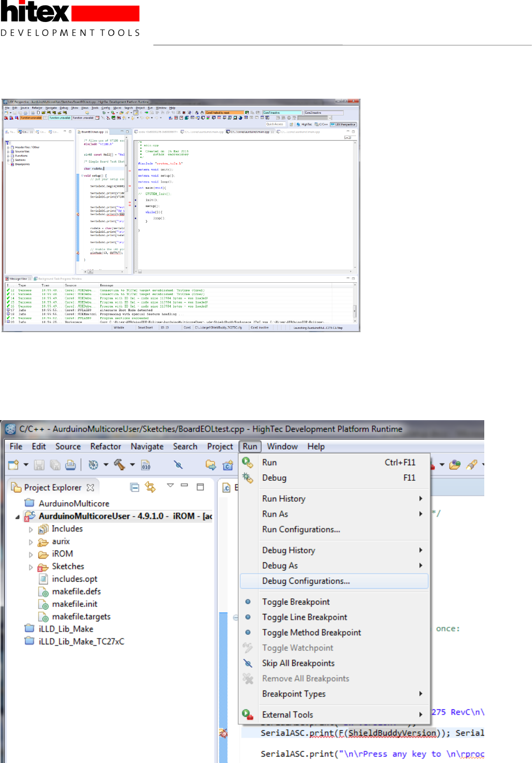Open the Help menu
The width and height of the screenshot is (532, 763).
click(316, 446)
